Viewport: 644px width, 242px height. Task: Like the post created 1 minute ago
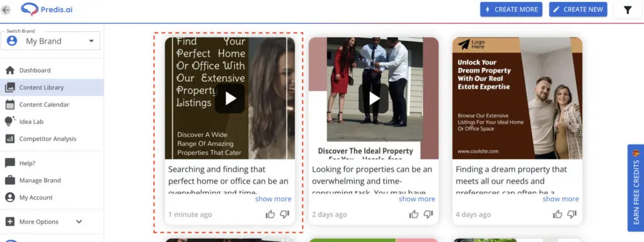(270, 214)
